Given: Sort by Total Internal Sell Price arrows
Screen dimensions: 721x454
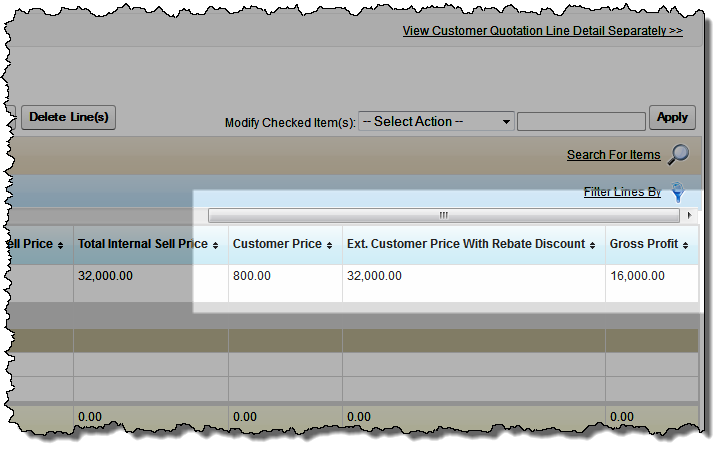Looking at the screenshot, I should pyautogui.click(x=215, y=245).
